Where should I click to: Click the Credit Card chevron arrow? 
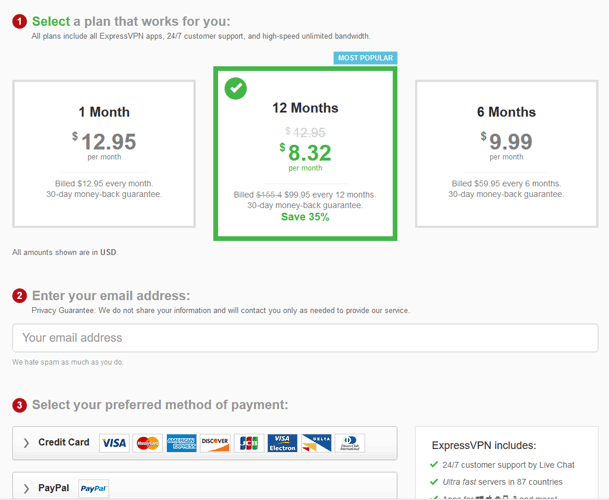(26, 443)
